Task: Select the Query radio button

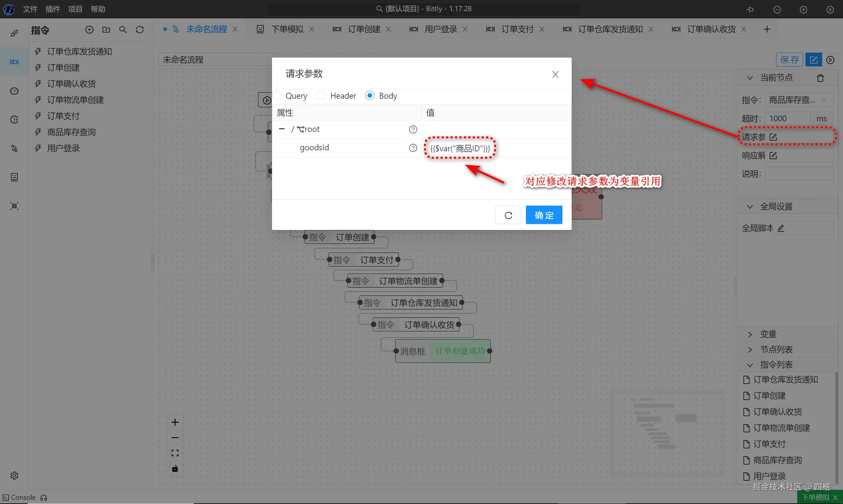Action: pyautogui.click(x=277, y=96)
